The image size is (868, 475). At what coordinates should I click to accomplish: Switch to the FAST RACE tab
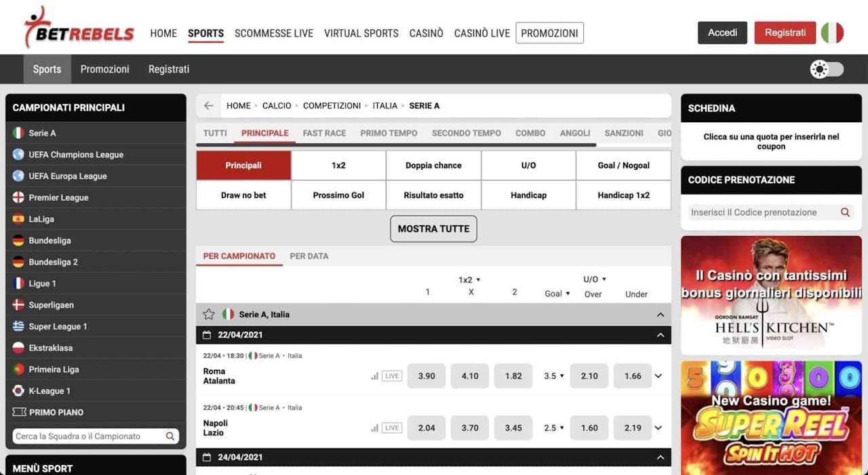[x=324, y=133]
